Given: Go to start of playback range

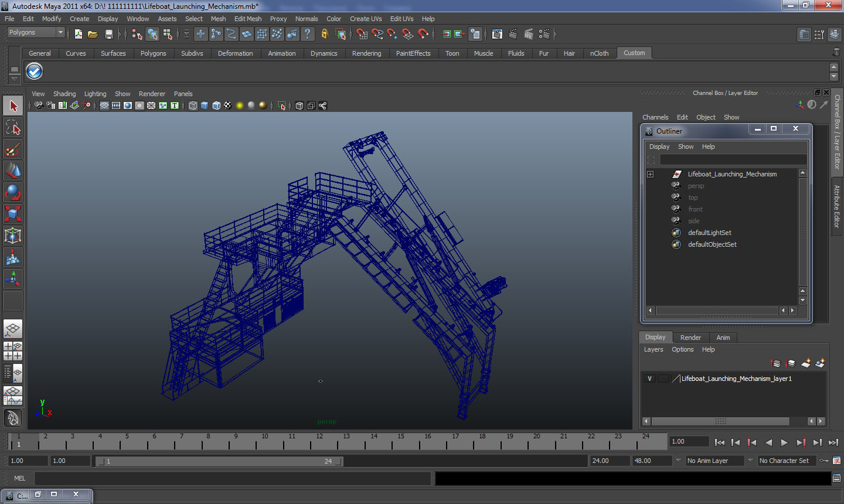Looking at the screenshot, I should point(720,442).
